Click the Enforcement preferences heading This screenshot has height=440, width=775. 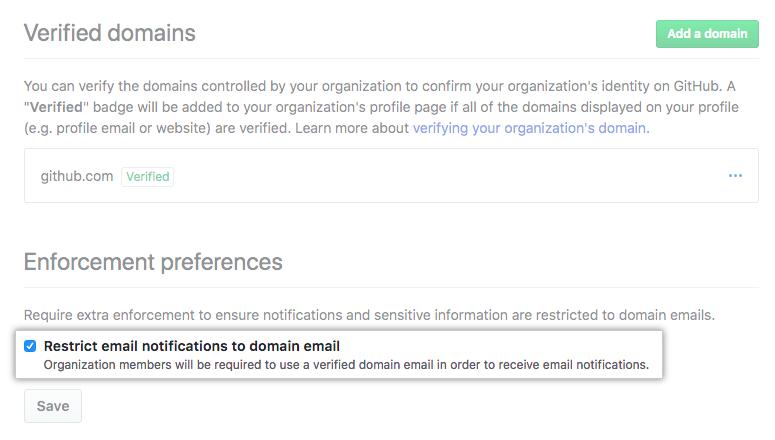point(153,262)
